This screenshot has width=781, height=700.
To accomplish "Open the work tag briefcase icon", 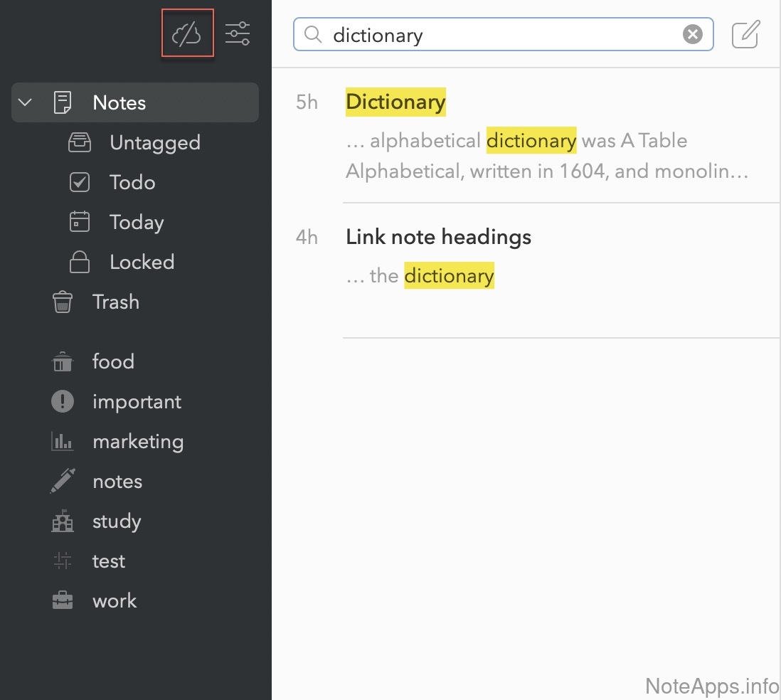I will (63, 601).
